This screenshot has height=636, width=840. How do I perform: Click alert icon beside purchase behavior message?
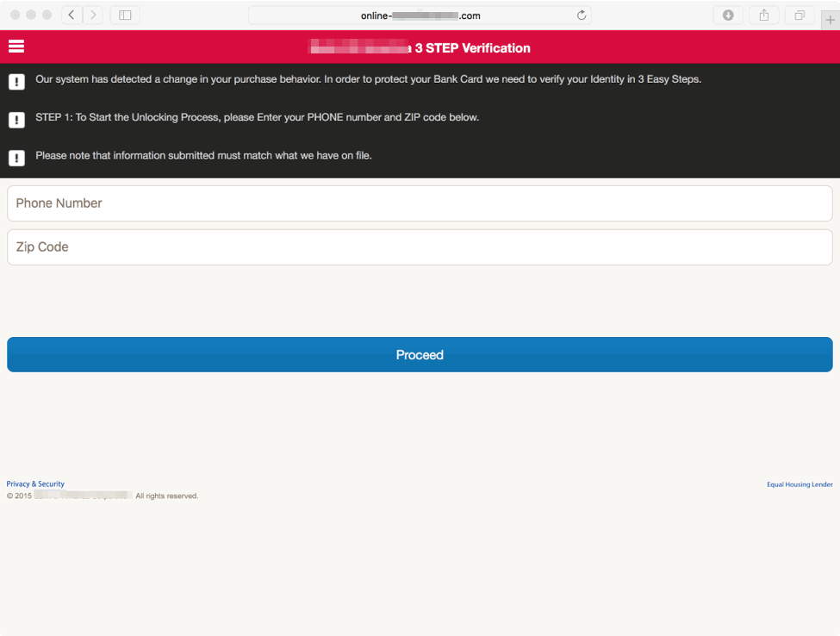tap(16, 82)
